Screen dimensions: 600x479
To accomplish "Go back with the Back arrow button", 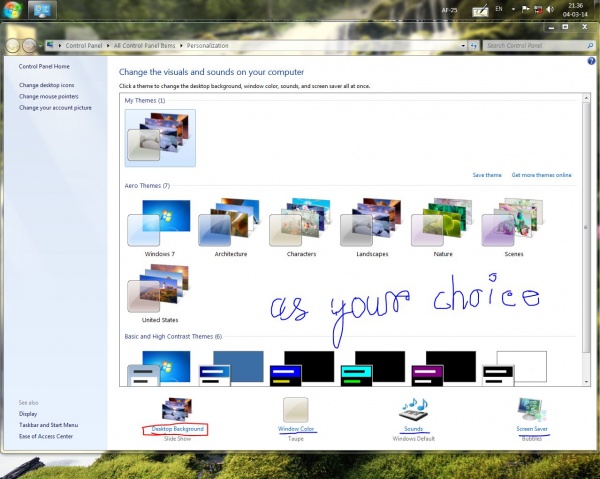I will [x=13, y=46].
